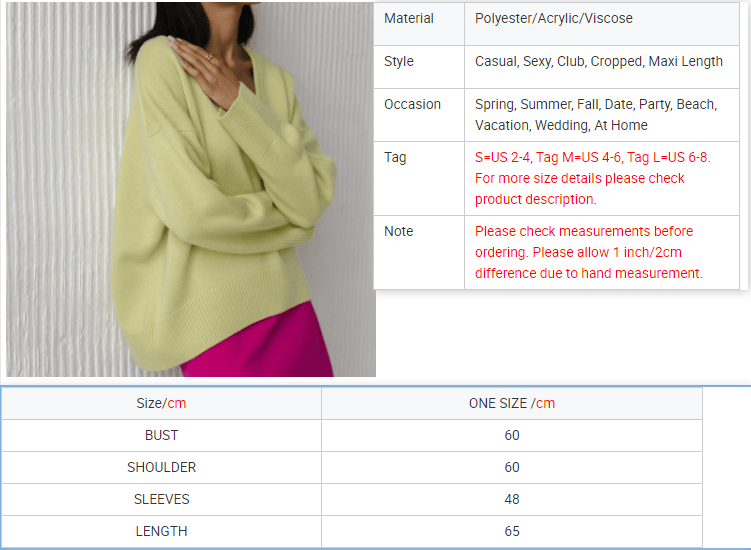Select the LENGTH row label
Viewport: 751px width, 550px height.
[x=161, y=531]
